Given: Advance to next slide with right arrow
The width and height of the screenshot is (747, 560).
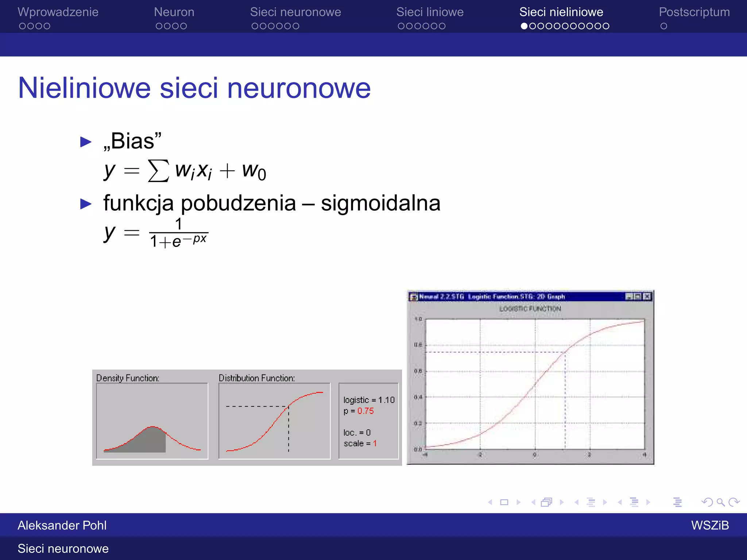Looking at the screenshot, I should (x=518, y=502).
